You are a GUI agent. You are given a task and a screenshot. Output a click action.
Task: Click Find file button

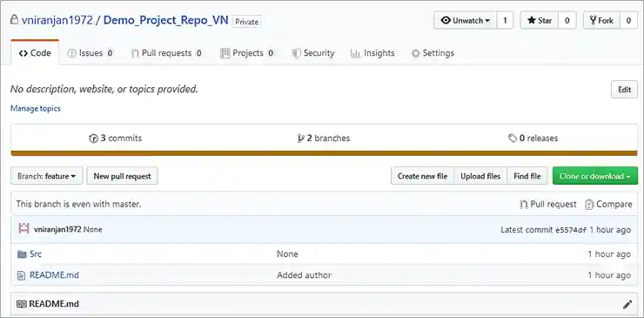(527, 176)
